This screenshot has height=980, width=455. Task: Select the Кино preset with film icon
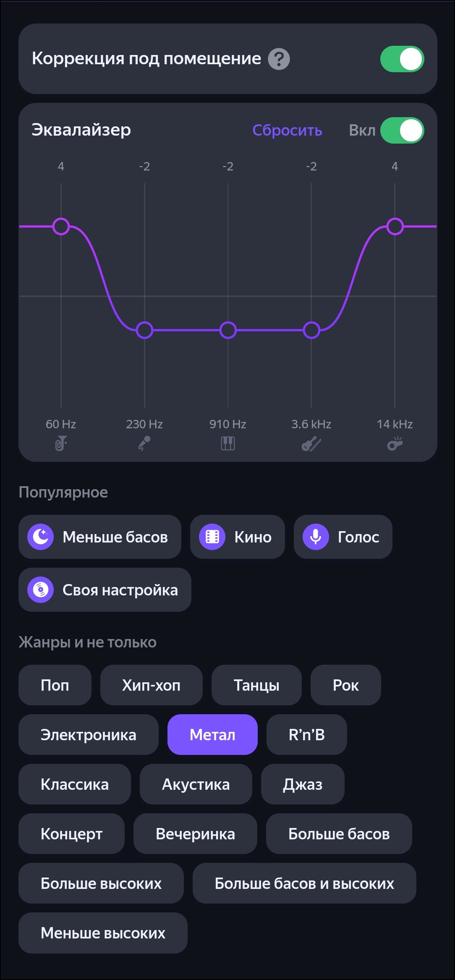click(237, 537)
